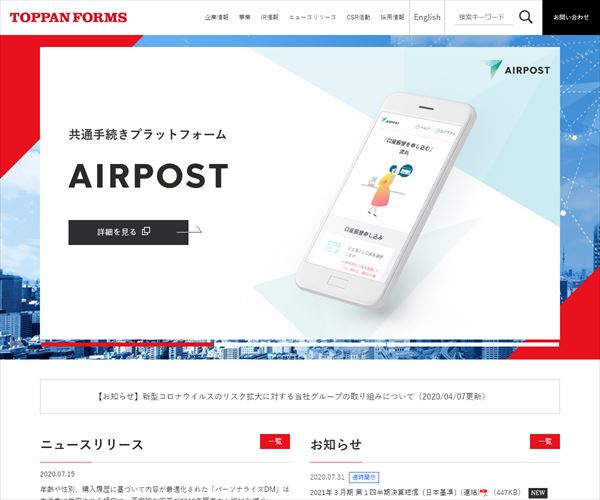Open the 採用情報 menu
Screen dimensions: 600x500
[x=392, y=17]
